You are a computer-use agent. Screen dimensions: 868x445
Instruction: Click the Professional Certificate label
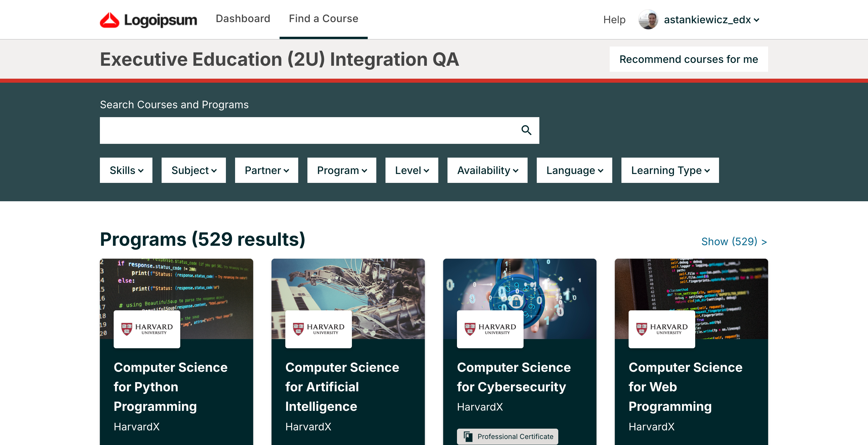[515, 437]
